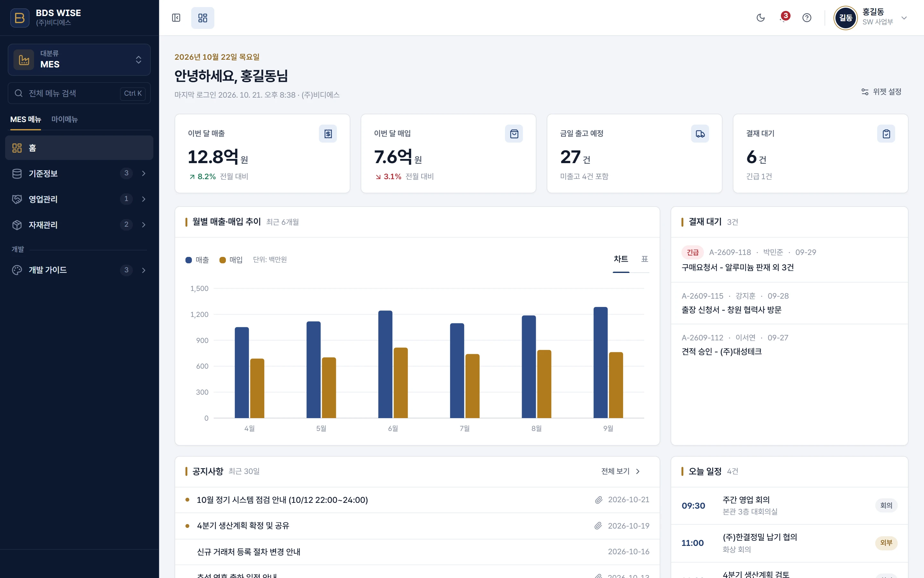924x578 pixels.
Task: Click the 길동 user avatar
Action: tap(846, 18)
